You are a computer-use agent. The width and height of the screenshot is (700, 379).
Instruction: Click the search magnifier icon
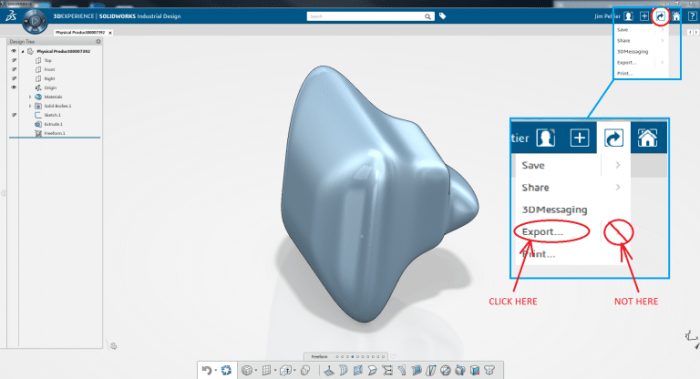[428, 17]
